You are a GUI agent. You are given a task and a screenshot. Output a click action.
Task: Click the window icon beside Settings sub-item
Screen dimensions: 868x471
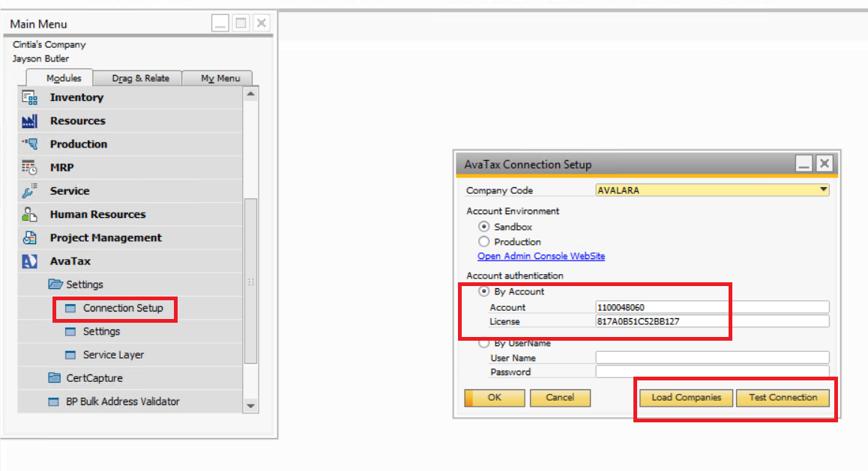click(x=70, y=332)
